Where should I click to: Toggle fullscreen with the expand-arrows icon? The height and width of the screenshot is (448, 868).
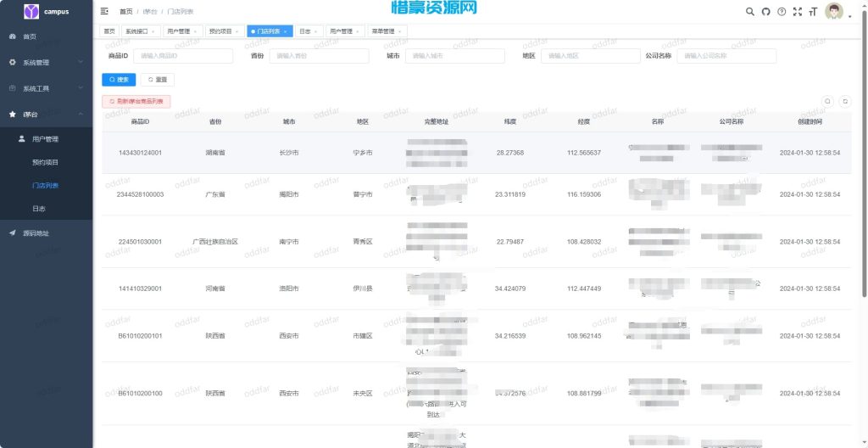point(798,12)
